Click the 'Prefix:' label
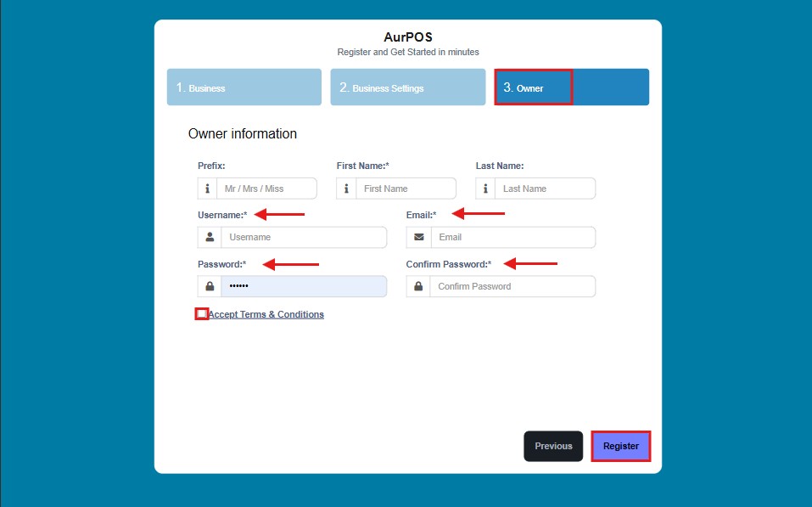812x507 pixels. click(211, 166)
